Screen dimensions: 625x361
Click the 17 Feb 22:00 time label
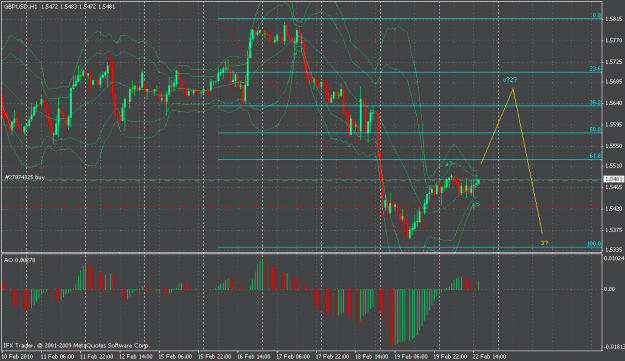click(332, 356)
